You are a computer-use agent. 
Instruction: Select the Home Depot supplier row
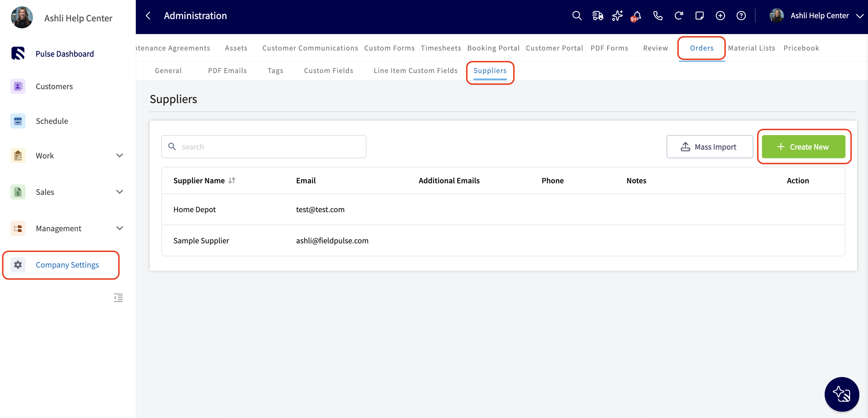[503, 209]
